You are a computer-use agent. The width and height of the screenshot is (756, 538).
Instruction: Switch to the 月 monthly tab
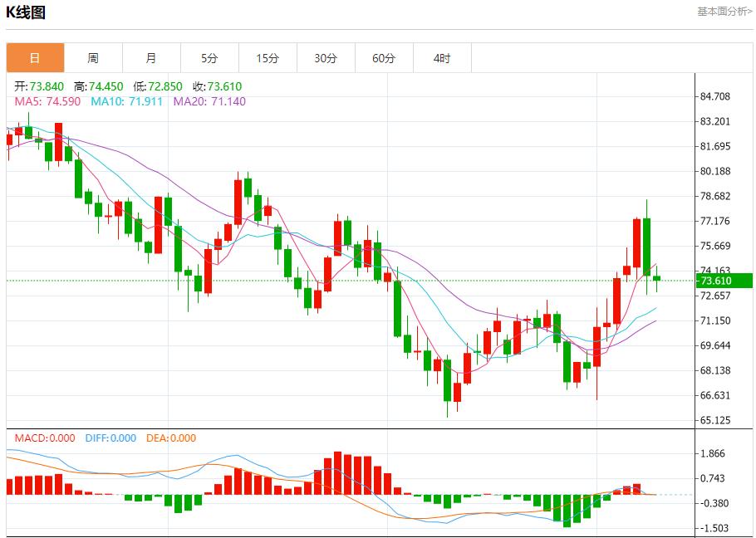[x=151, y=58]
